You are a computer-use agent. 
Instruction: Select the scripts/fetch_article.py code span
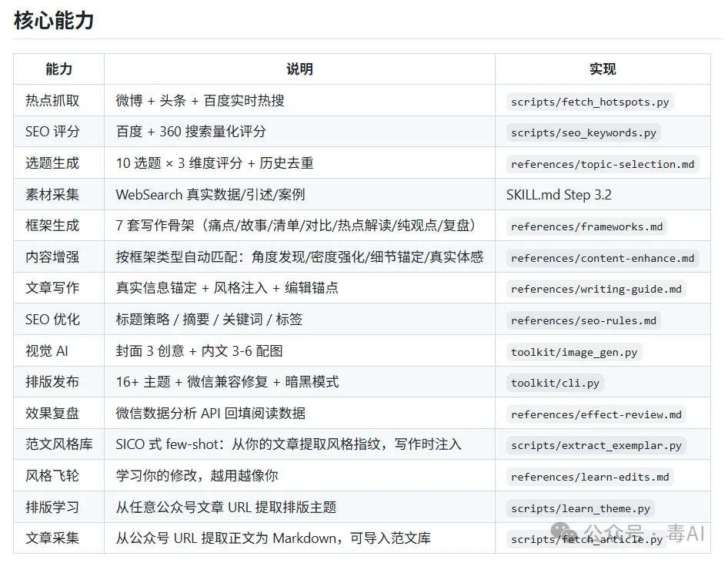pos(584,538)
